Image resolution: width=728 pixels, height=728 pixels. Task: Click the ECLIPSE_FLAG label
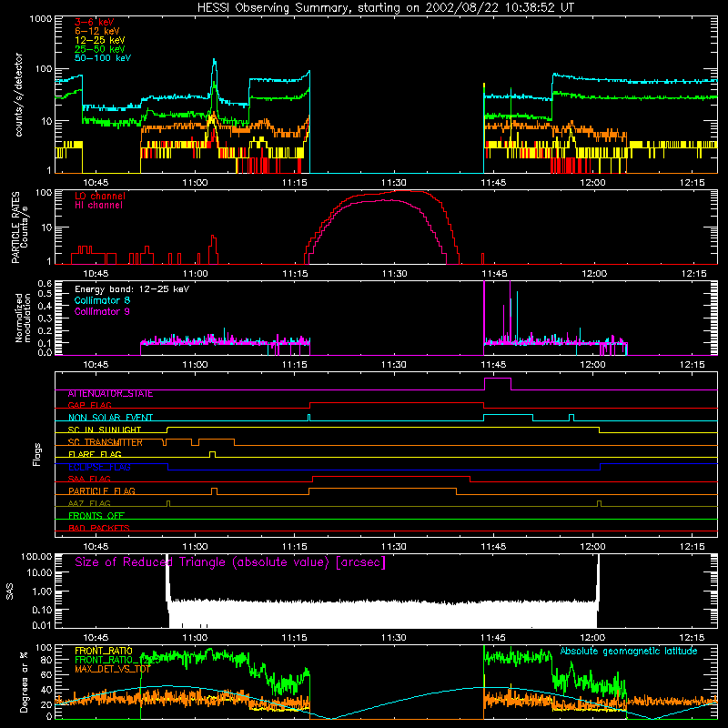point(99,467)
